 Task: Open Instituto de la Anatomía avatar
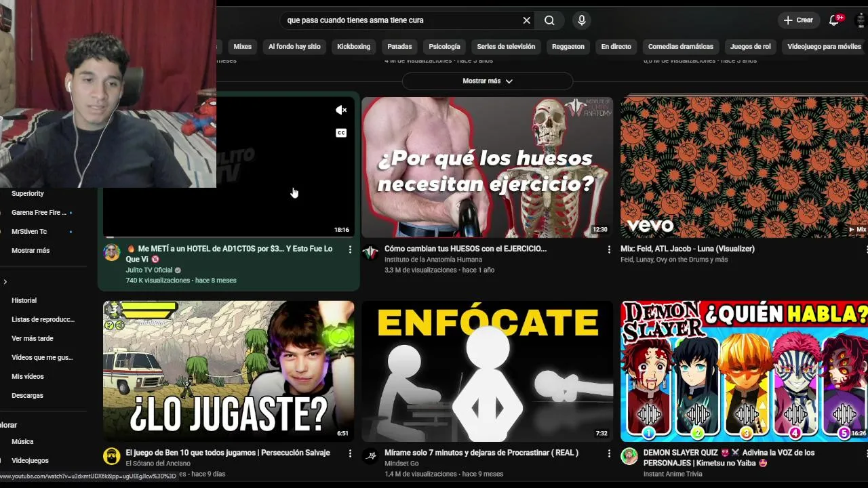(370, 253)
